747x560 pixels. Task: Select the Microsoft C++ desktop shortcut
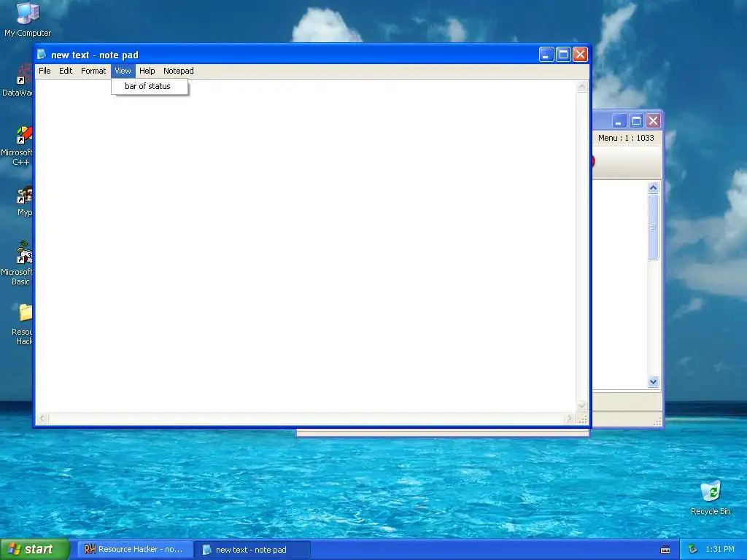pyautogui.click(x=18, y=146)
